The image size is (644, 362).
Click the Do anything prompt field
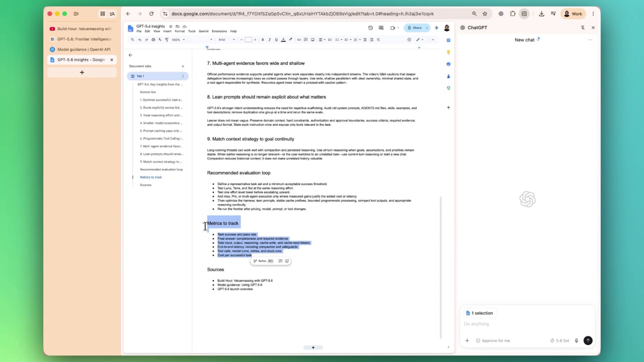click(527, 324)
